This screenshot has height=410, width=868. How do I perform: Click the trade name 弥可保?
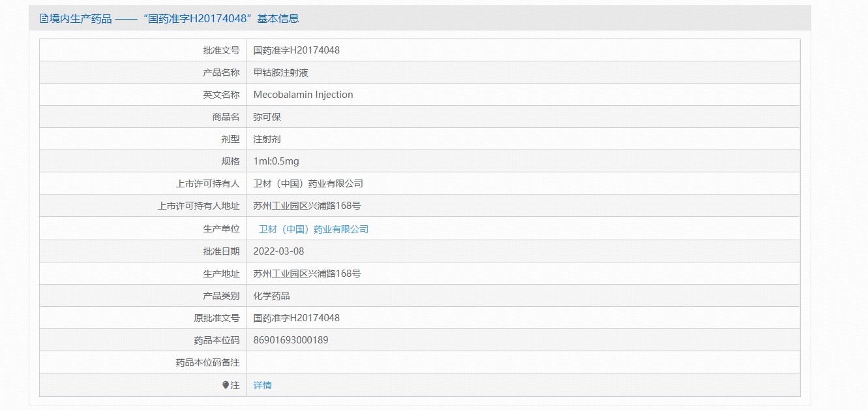coord(267,117)
